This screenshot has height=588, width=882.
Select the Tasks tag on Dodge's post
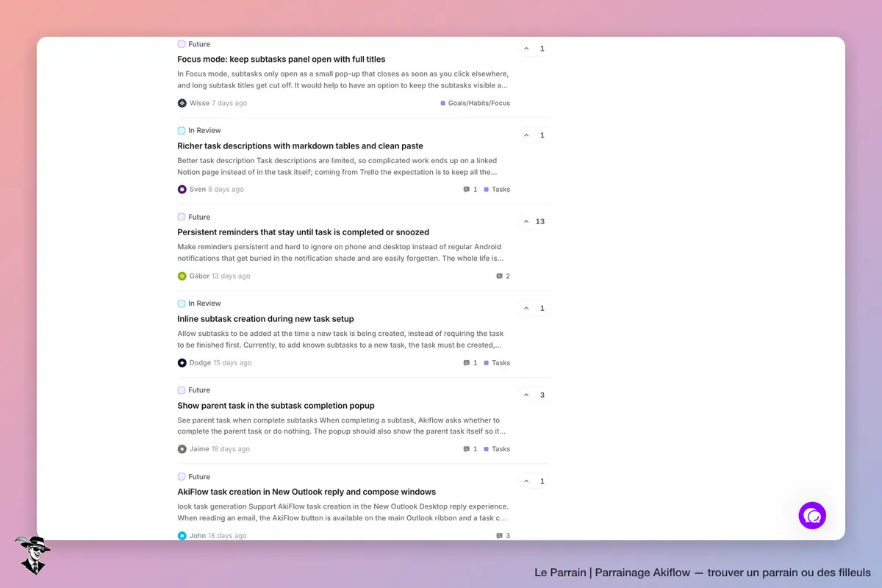[497, 363]
